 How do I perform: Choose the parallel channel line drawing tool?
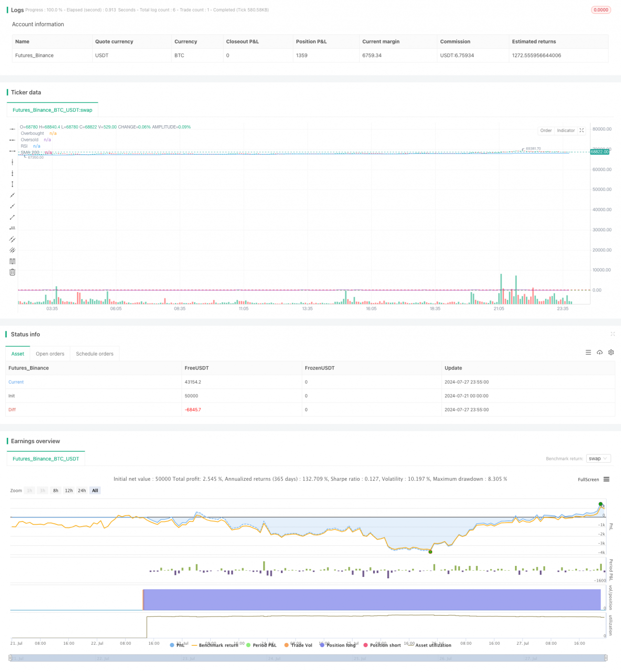click(x=12, y=239)
